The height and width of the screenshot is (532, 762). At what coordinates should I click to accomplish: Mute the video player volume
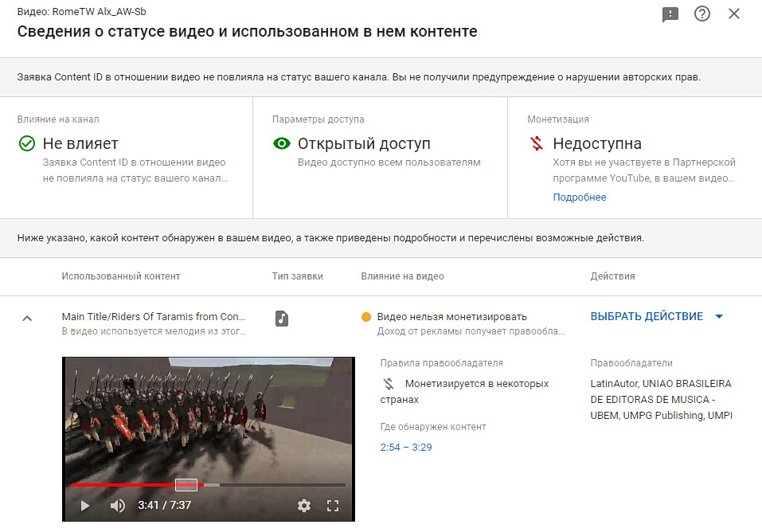tap(117, 506)
